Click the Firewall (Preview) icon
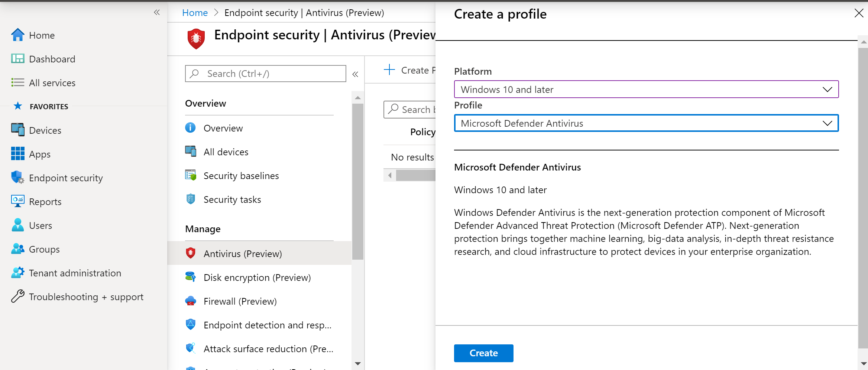 [191, 301]
